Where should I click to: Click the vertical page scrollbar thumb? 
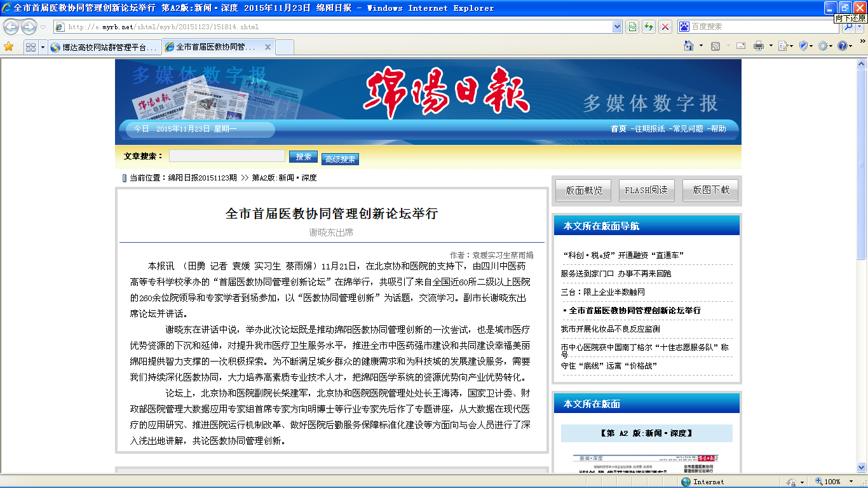click(x=862, y=159)
